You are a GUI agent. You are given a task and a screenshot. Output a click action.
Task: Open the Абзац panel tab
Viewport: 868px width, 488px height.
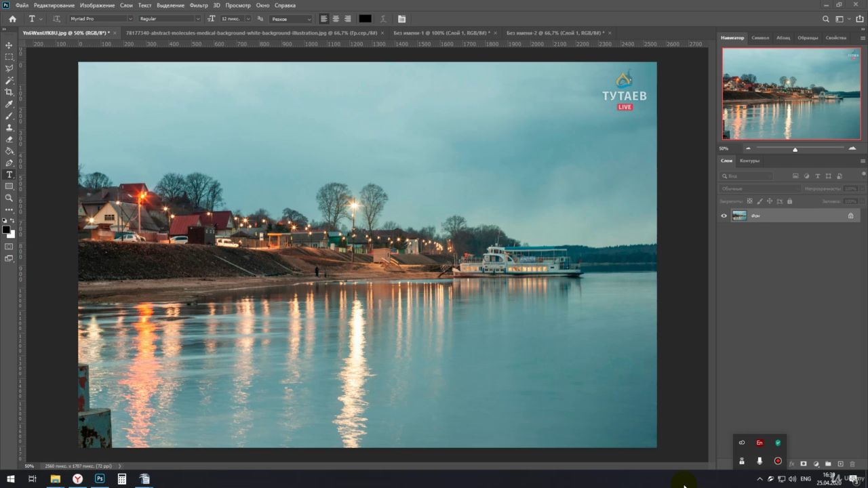pos(783,38)
